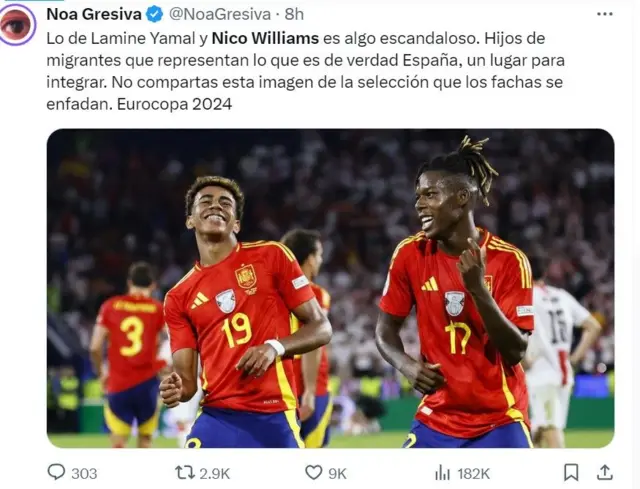Click the 9K likes count
The width and height of the screenshot is (640, 489).
[337, 473]
